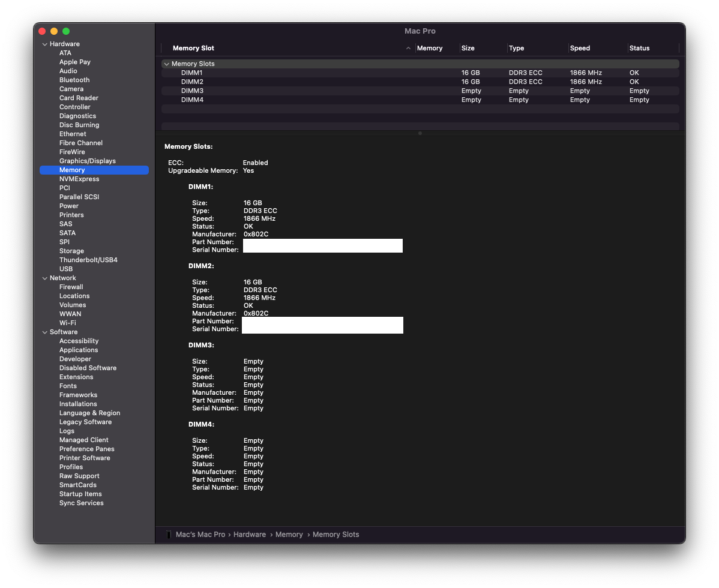Click the Type column header
719x588 pixels.
point(516,48)
